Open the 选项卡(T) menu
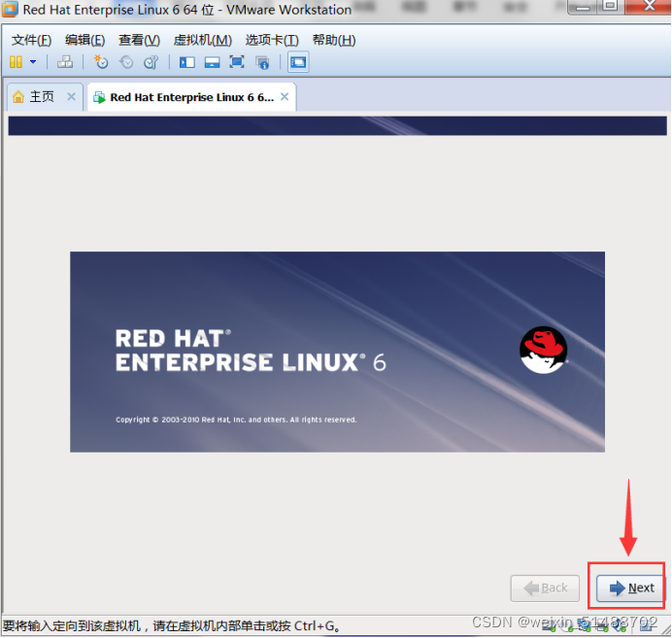 coord(272,40)
